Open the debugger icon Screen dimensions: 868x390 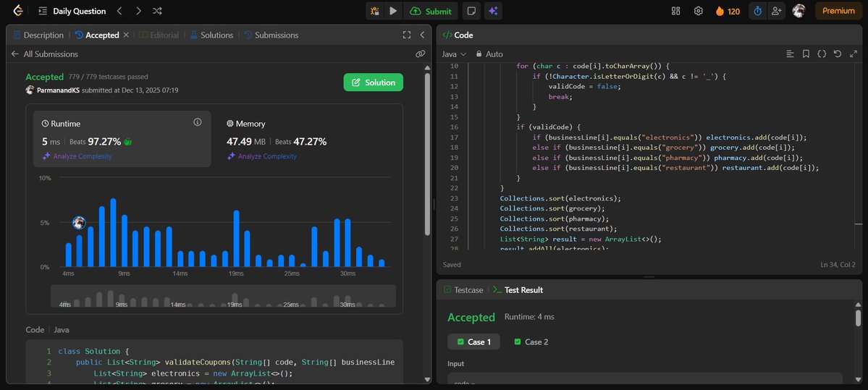[x=375, y=11]
